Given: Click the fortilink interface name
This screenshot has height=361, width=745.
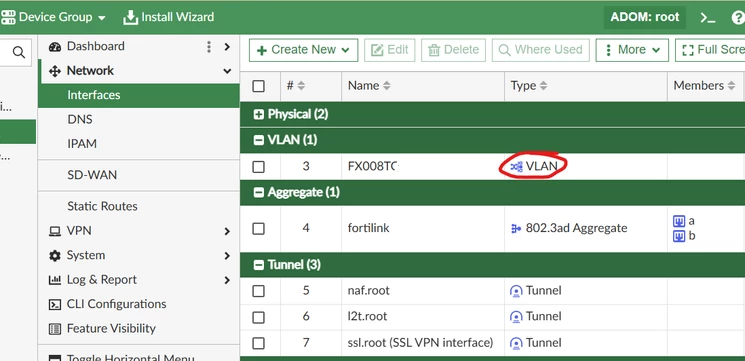Looking at the screenshot, I should (x=369, y=228).
